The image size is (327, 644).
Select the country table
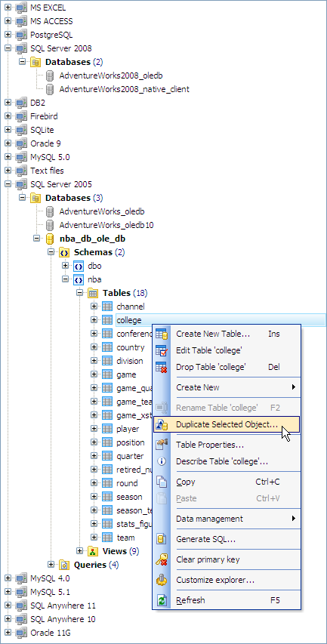[x=130, y=347]
